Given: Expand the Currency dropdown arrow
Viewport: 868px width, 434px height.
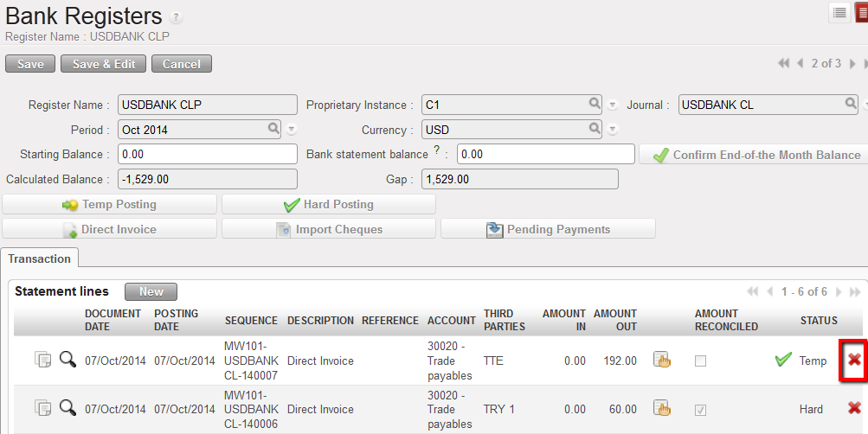Looking at the screenshot, I should (613, 130).
